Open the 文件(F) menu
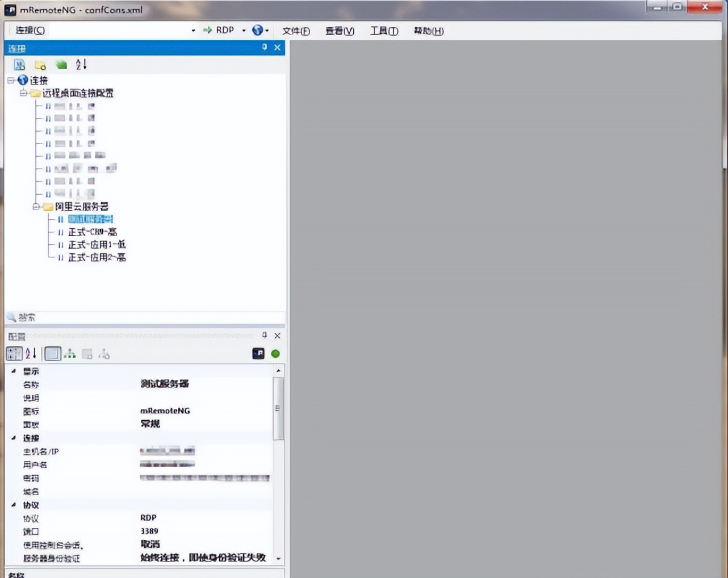728x578 pixels. pos(295,31)
